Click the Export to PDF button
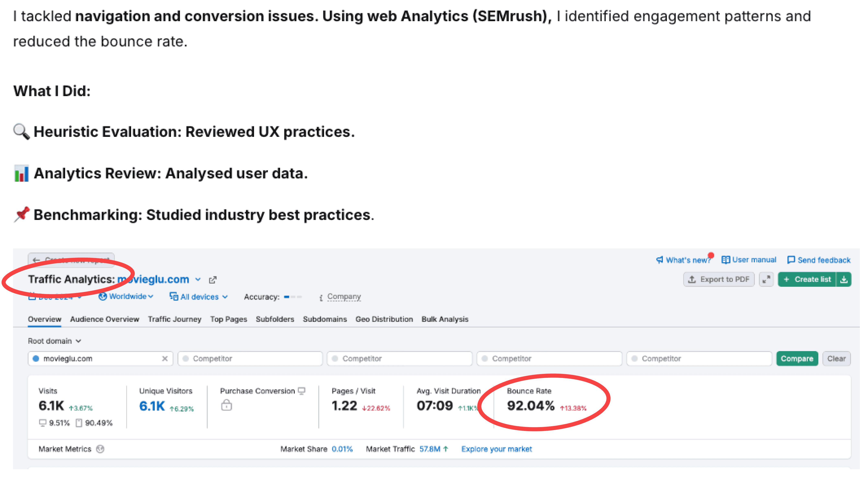The image size is (868, 479). tap(719, 279)
